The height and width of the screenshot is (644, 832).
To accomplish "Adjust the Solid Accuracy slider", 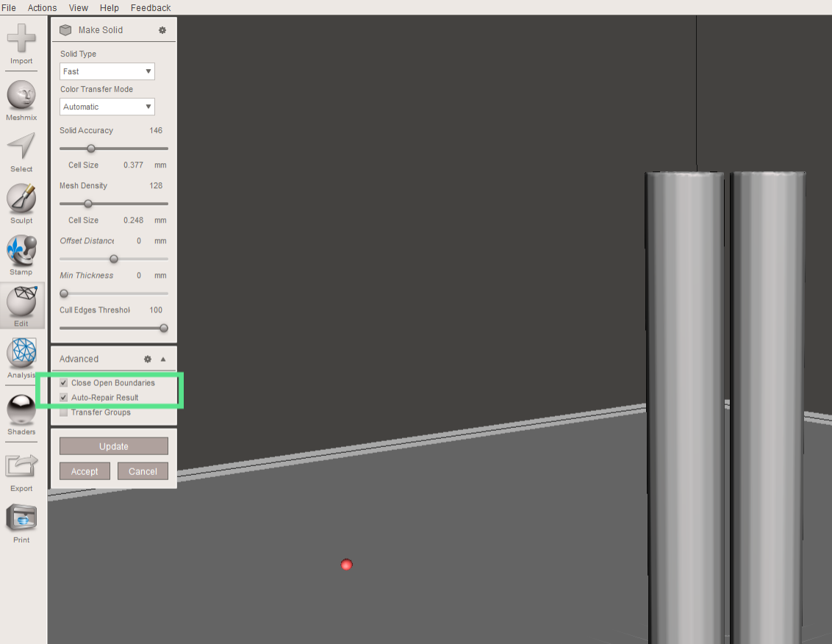I will 90,148.
